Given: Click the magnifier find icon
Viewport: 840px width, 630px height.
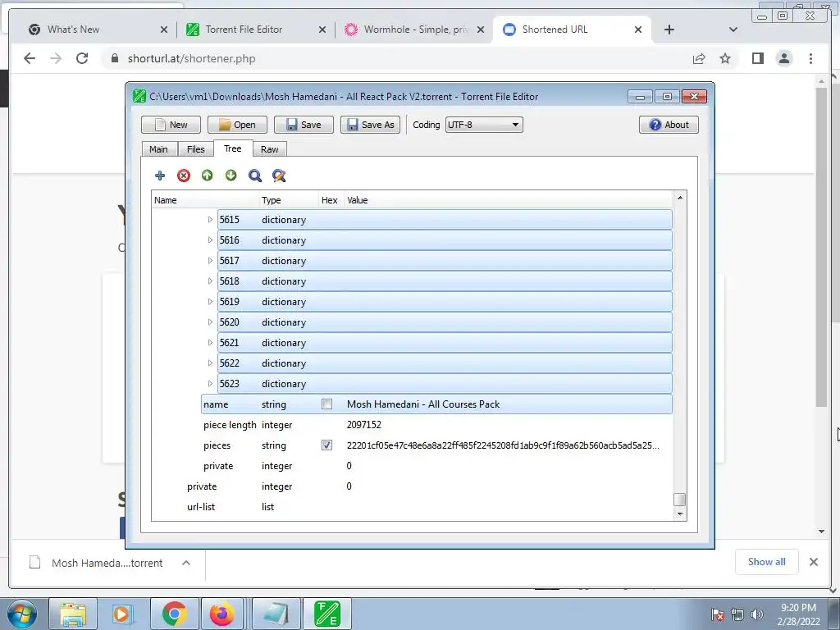Looking at the screenshot, I should [255, 176].
